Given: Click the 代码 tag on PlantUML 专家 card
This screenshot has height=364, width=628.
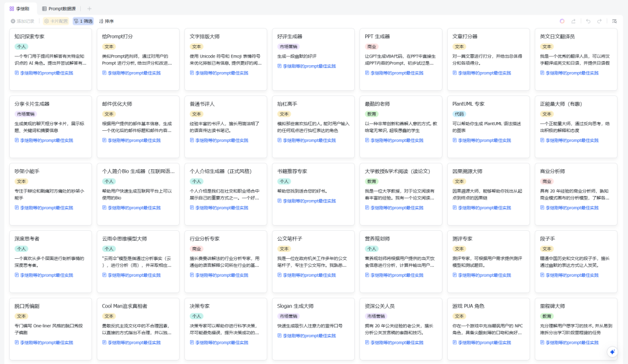Looking at the screenshot, I should (x=459, y=114).
